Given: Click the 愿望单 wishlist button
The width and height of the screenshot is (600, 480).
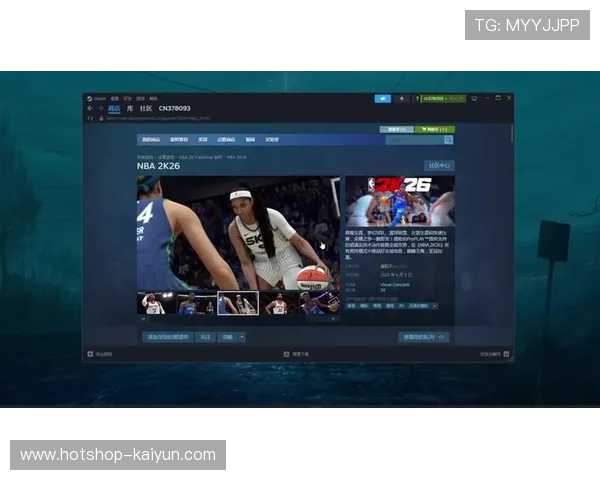Looking at the screenshot, I should pos(396,129).
